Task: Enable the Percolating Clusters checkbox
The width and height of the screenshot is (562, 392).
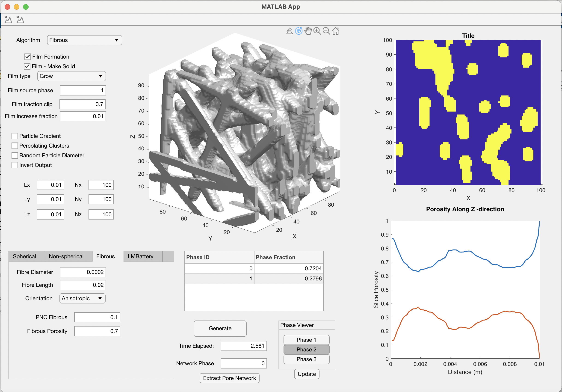Action: point(15,146)
